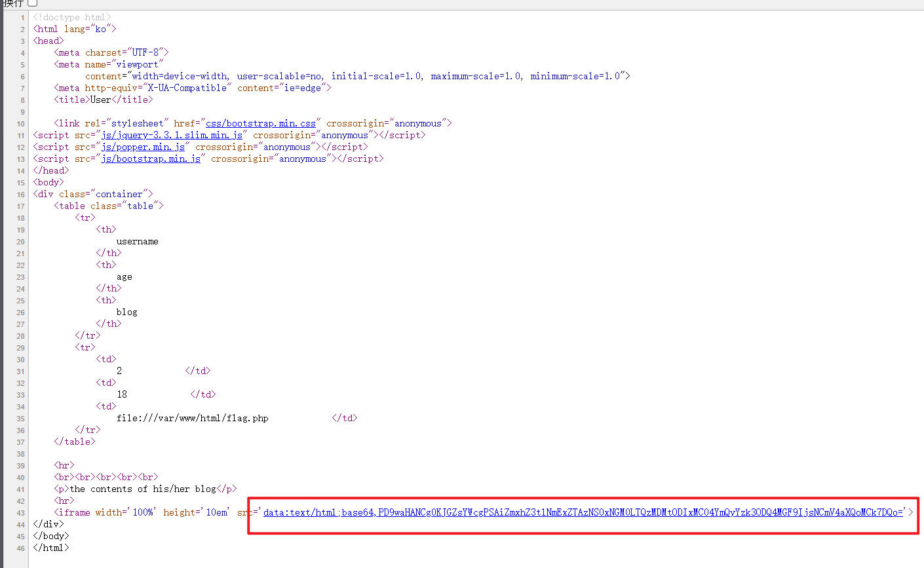Viewport: 924px width, 568px height.
Task: Click the title text 'User'
Action: tap(101, 100)
